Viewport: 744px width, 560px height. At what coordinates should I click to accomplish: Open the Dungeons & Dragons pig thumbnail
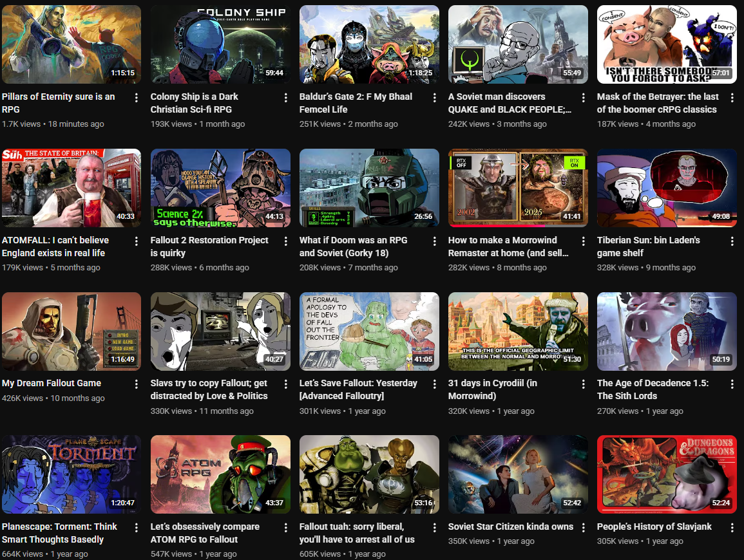pyautogui.click(x=667, y=474)
